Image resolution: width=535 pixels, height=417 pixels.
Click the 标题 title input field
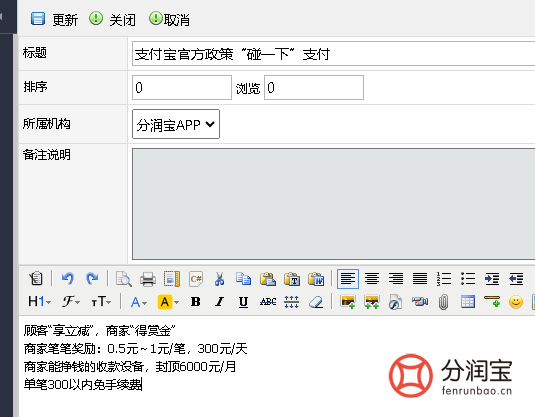click(333, 54)
